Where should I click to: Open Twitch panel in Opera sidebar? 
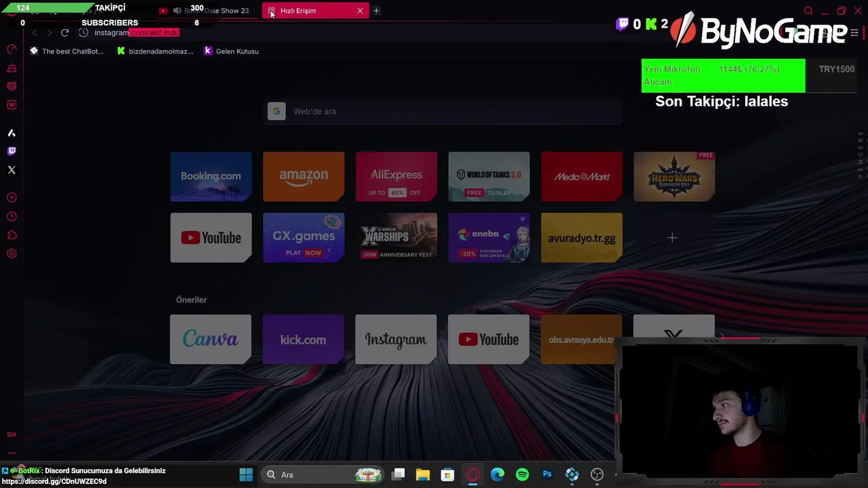pos(12,151)
